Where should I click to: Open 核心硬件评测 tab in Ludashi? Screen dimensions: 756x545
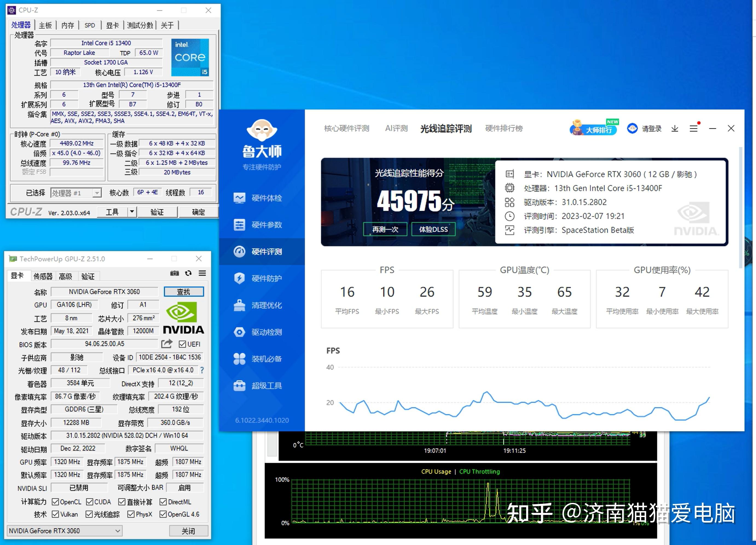347,128
